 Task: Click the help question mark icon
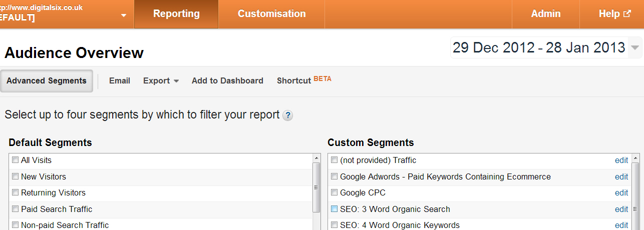[x=287, y=115]
